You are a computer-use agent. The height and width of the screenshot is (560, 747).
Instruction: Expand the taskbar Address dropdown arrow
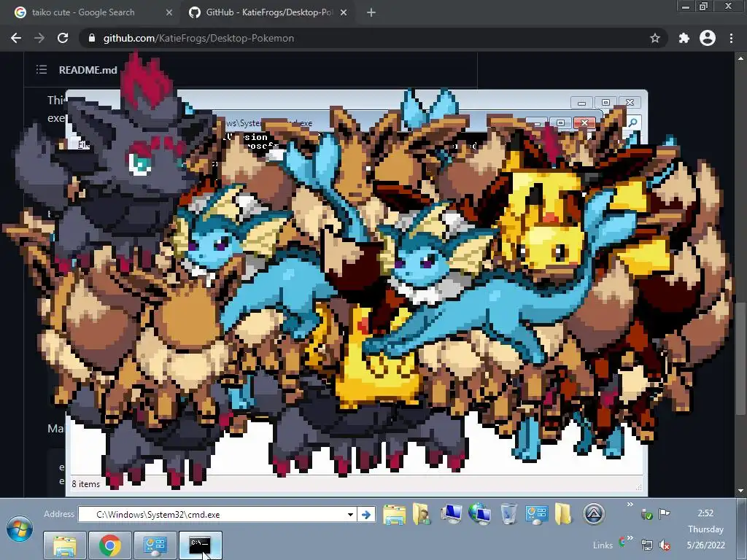[x=350, y=514]
